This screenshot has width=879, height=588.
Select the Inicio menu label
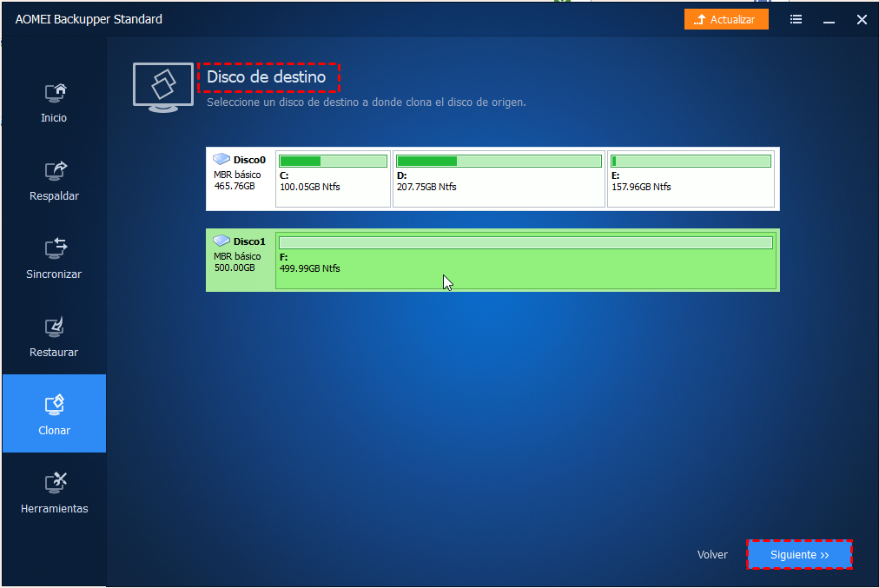tap(54, 118)
